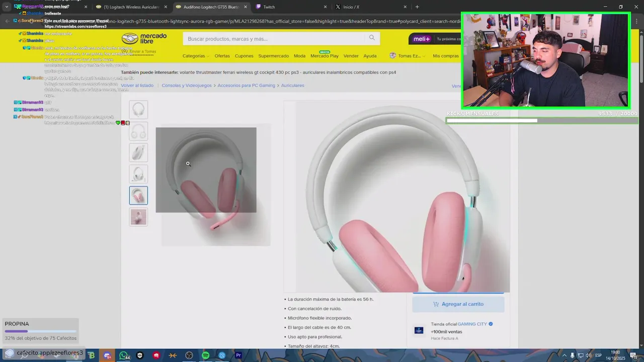Select first headphone thumbnail
This screenshot has width=644, height=362.
tap(138, 109)
